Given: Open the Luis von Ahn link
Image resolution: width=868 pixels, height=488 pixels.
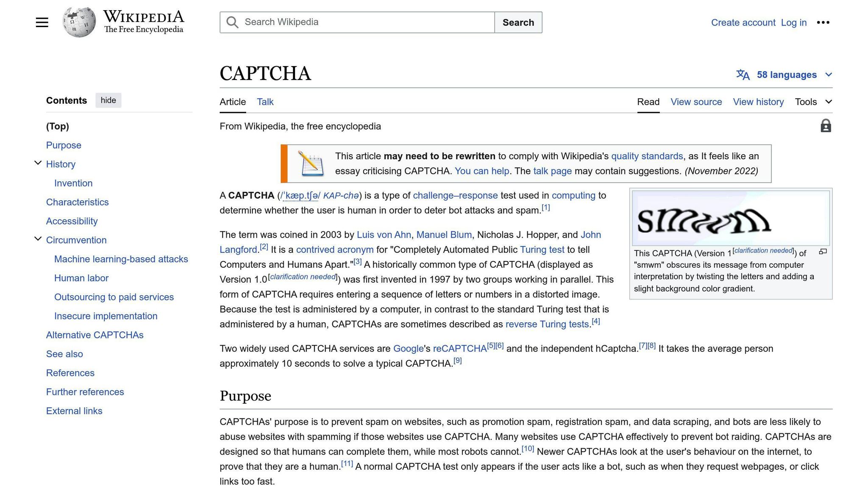Looking at the screenshot, I should (x=384, y=235).
